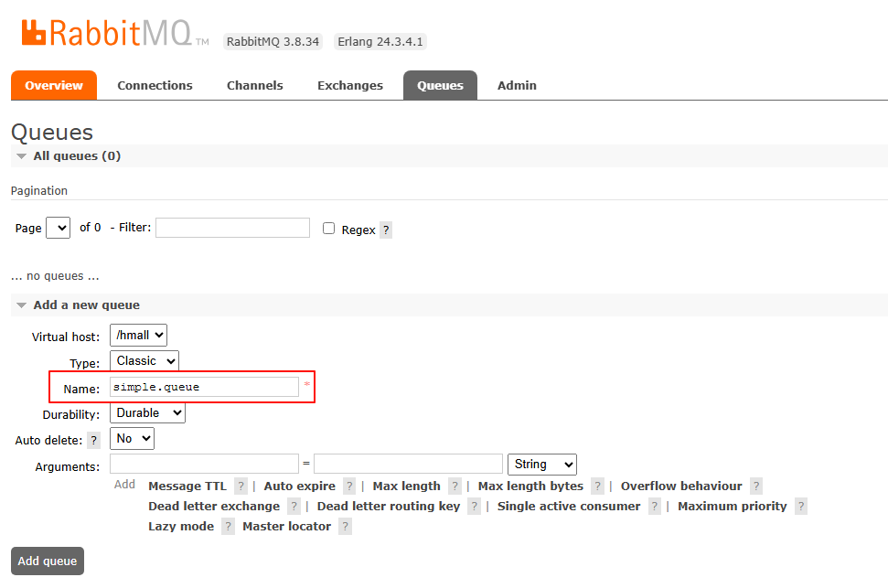Open the Auto delete dropdown
888x588 pixels.
click(132, 438)
